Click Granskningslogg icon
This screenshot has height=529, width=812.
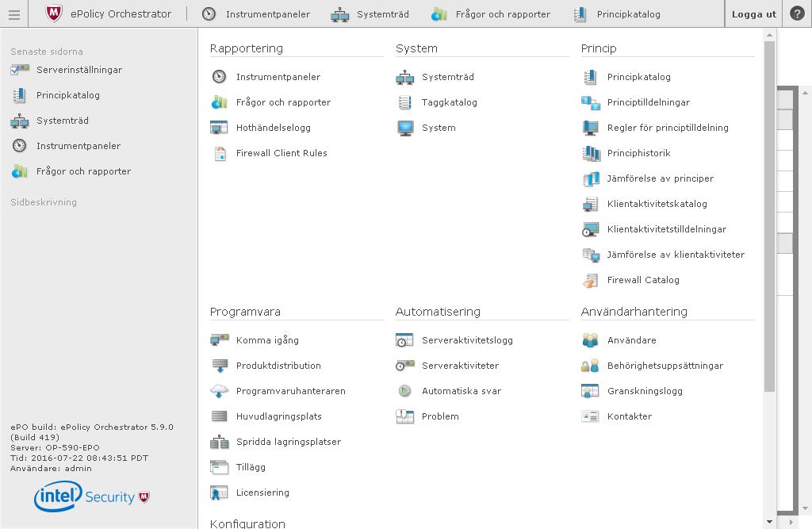[x=590, y=391]
